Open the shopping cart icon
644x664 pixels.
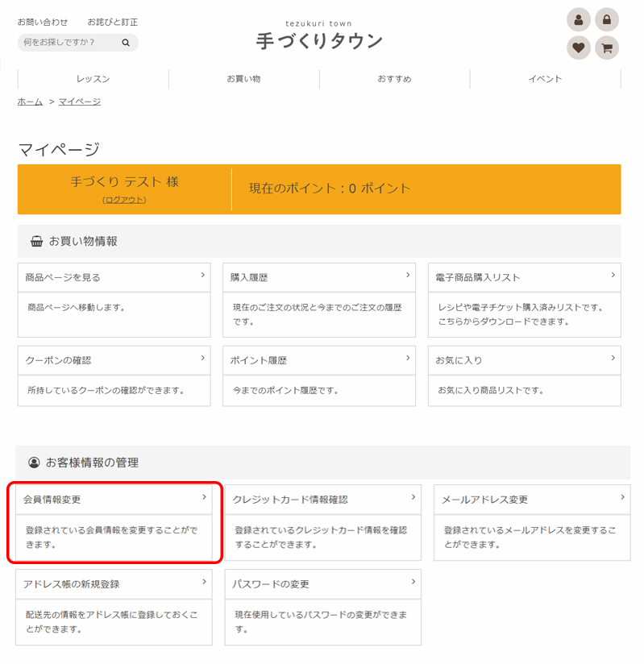tap(607, 48)
